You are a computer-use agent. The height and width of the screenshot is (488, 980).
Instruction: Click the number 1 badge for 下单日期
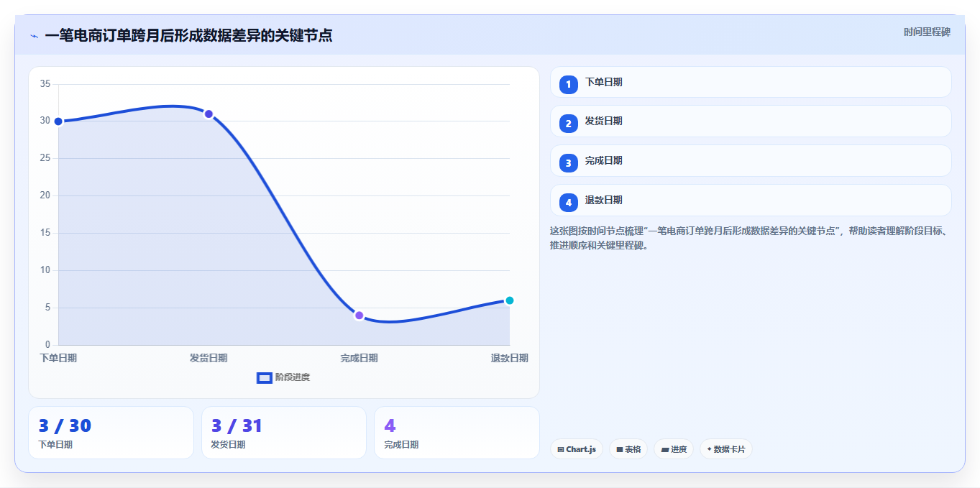(x=569, y=85)
